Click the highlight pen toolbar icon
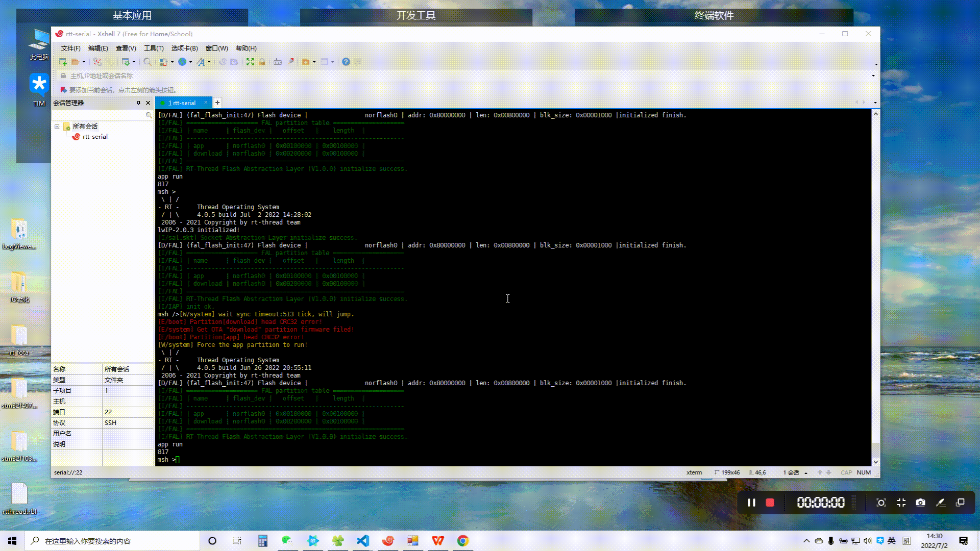 (x=291, y=62)
